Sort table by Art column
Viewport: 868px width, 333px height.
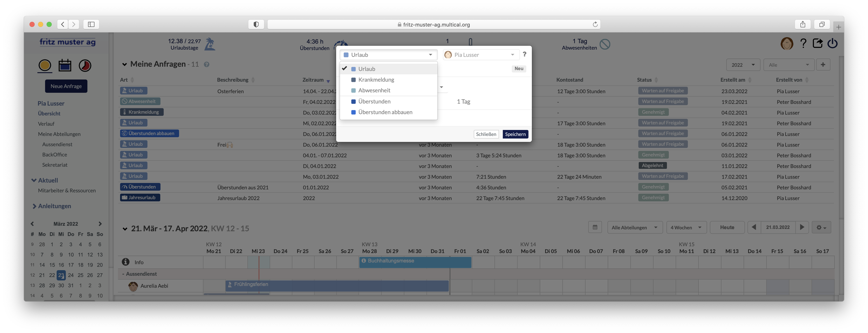click(x=127, y=80)
